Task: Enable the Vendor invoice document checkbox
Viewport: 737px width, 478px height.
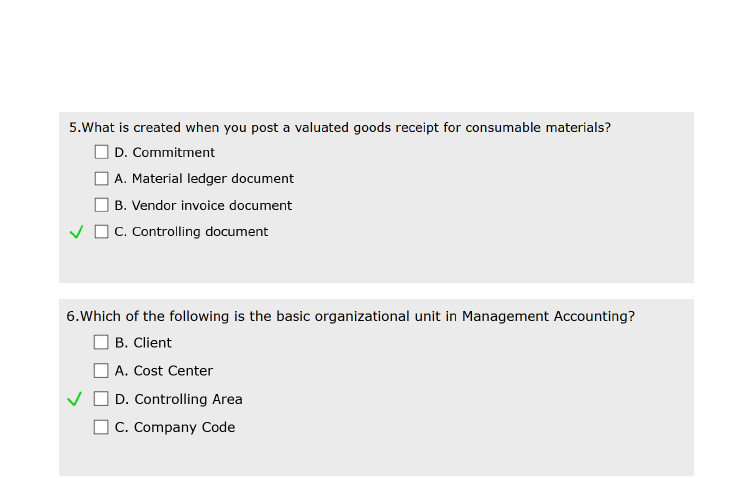Action: pos(102,205)
